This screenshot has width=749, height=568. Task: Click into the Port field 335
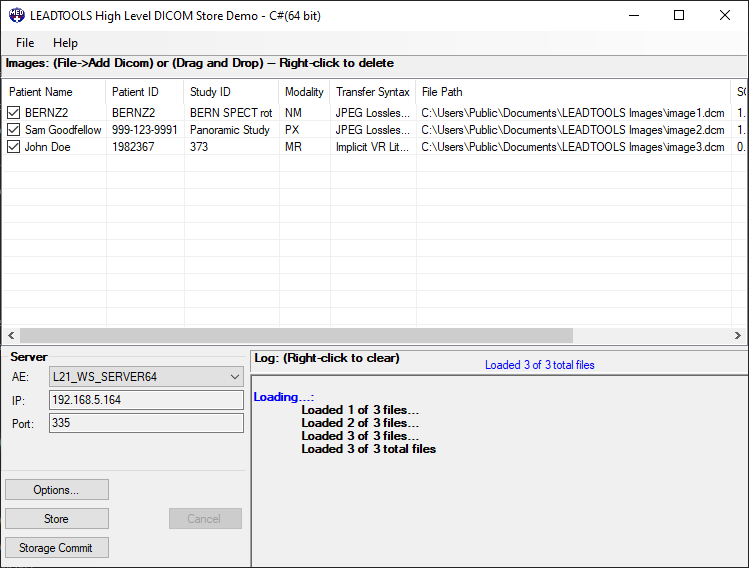coord(146,423)
